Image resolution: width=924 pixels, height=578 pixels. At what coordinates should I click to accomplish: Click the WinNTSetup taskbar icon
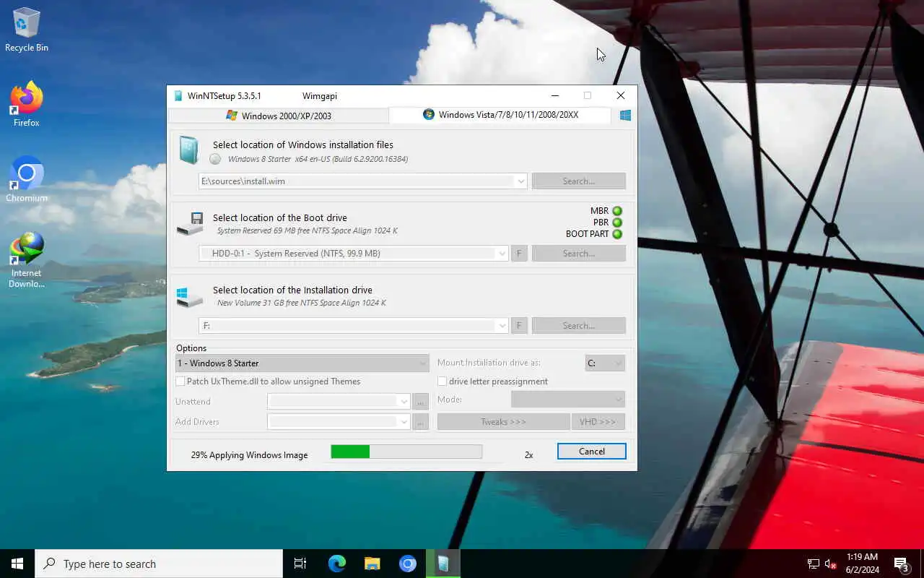(443, 564)
